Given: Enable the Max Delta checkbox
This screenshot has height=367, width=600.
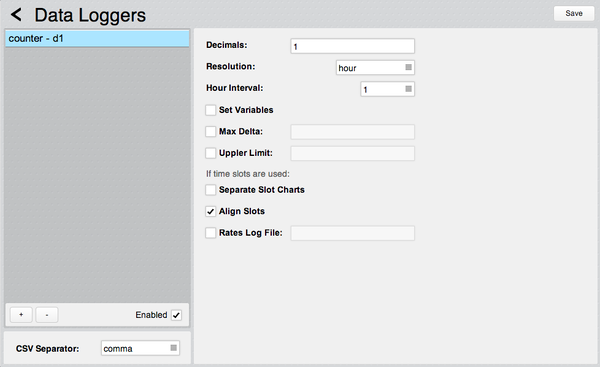Looking at the screenshot, I should tap(210, 132).
